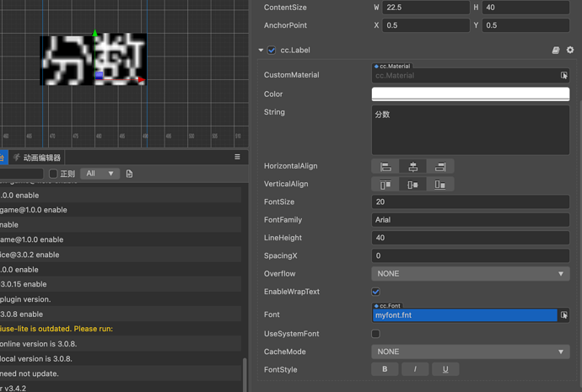Click the red X-axis gizmo arrow
582x392 pixels.
(x=142, y=79)
